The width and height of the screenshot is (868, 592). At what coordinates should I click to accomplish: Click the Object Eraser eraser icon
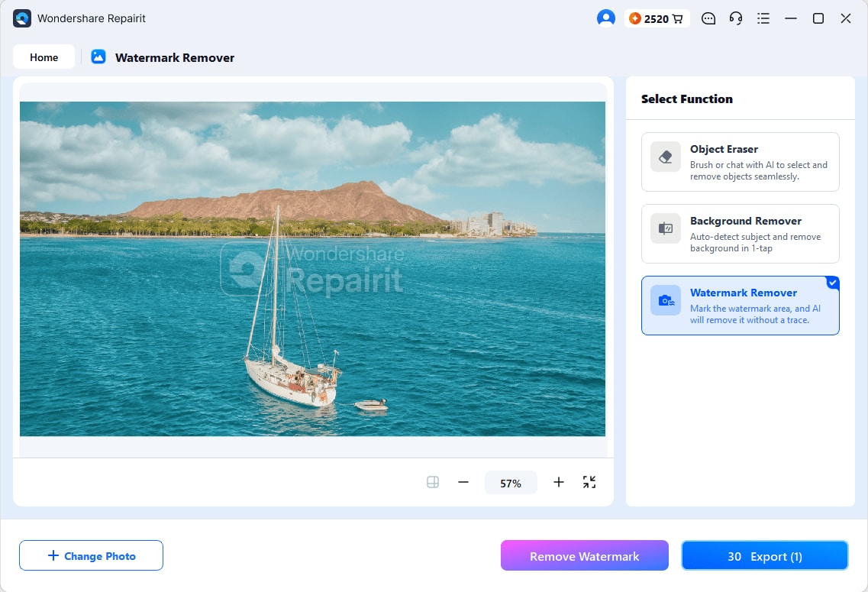click(x=666, y=157)
